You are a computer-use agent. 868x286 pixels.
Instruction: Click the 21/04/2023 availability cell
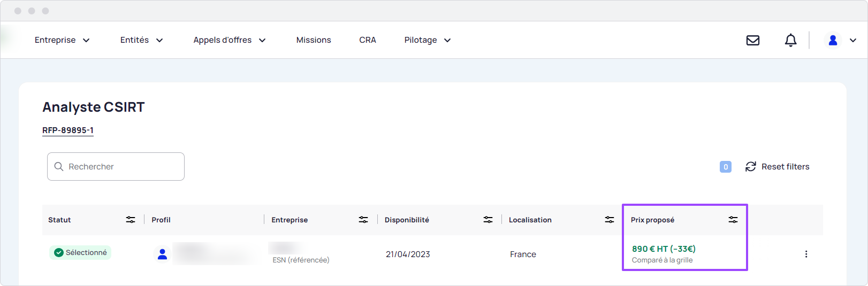pos(408,254)
